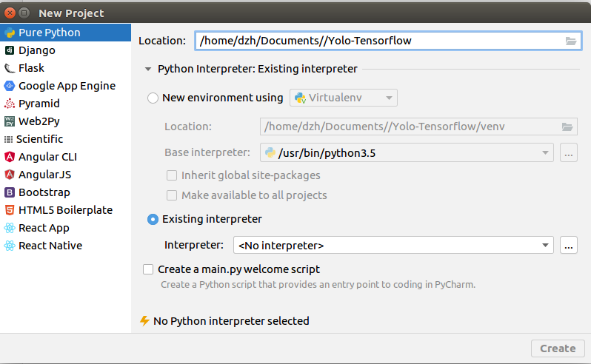The width and height of the screenshot is (591, 364).
Task: Select Scientific project type
Action: 39,139
